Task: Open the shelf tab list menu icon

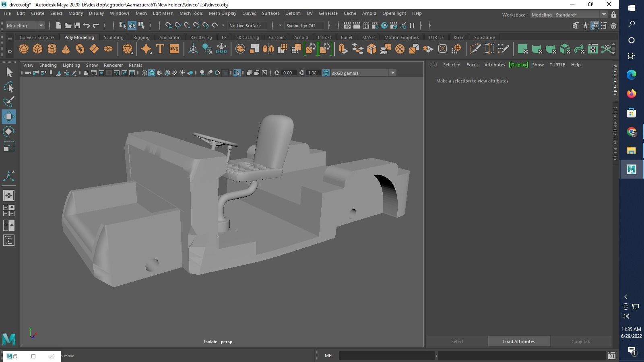Action: click(10, 39)
